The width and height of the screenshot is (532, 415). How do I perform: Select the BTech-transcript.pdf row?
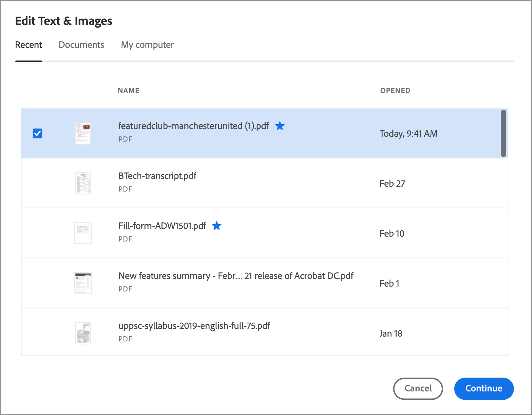tap(243, 183)
